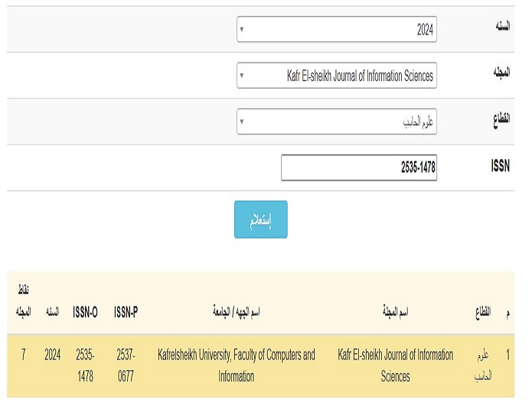The width and height of the screenshot is (532, 406).
Task: Open the year dropdown showing 2024
Action: pyautogui.click(x=337, y=30)
